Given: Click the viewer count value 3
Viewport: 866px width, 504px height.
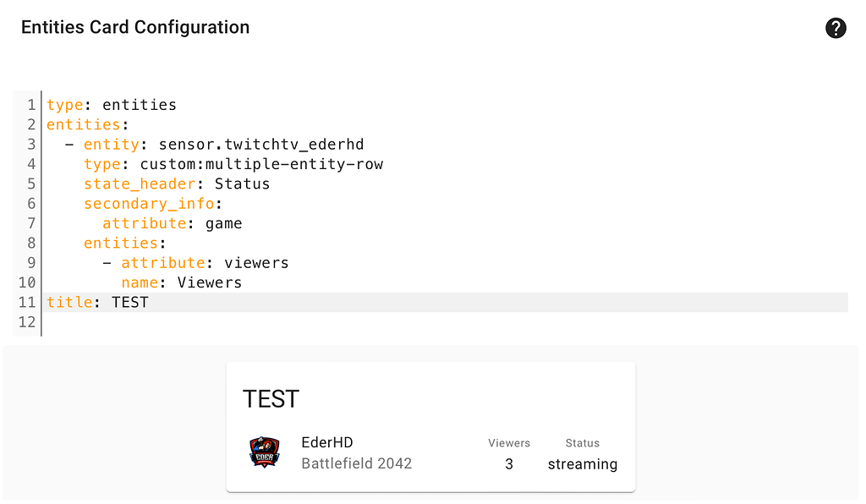Looking at the screenshot, I should tap(508, 463).
